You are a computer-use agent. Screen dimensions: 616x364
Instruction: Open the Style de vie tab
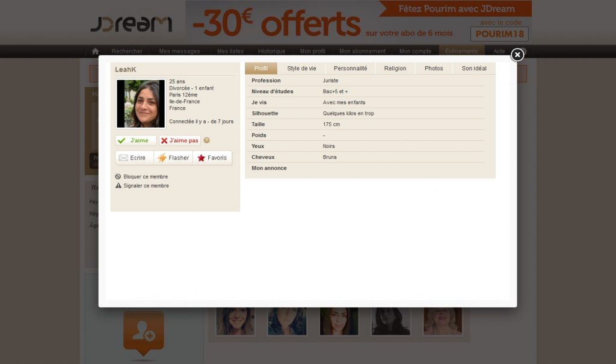tap(302, 69)
